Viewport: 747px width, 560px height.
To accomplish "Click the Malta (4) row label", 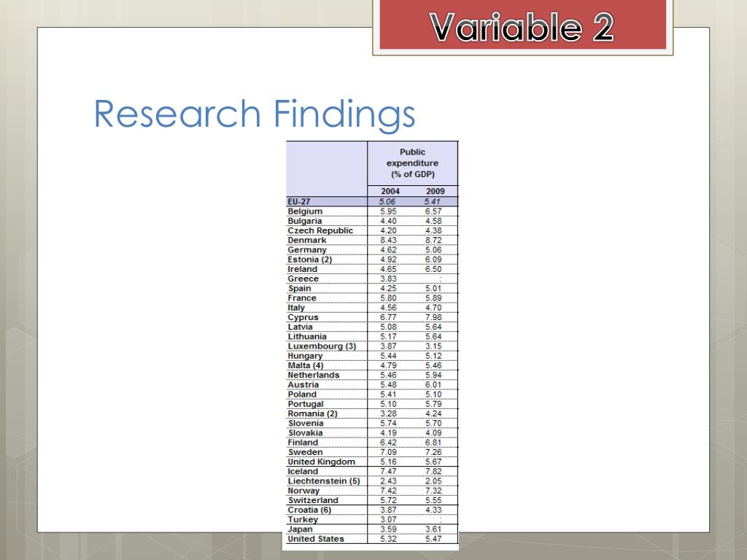I will click(306, 366).
